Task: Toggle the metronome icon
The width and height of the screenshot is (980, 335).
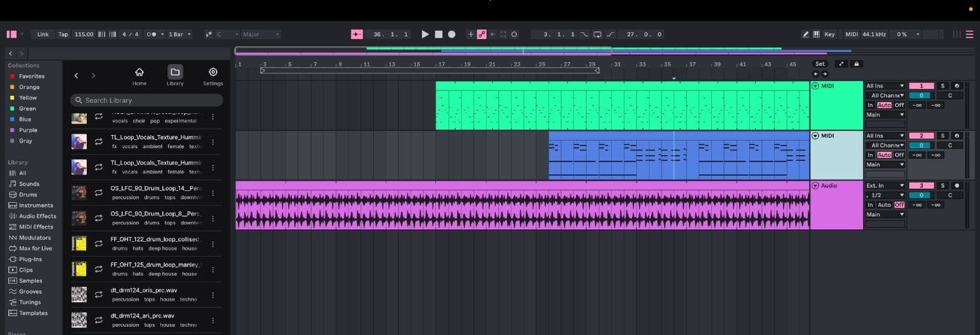Action: click(151, 34)
